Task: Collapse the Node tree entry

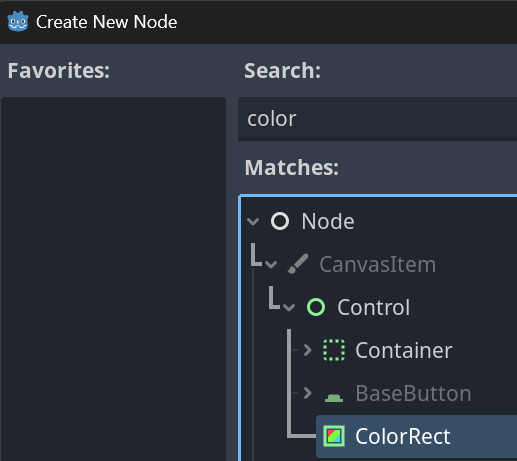Action: coord(253,221)
